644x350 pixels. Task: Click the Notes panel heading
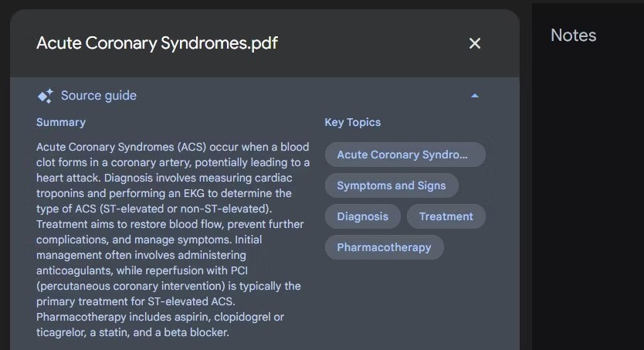tap(573, 36)
